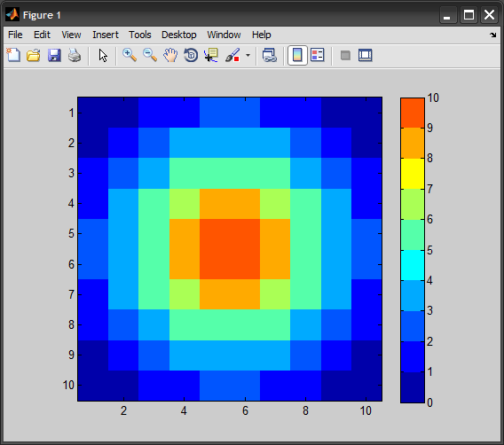Screen dimensions: 504x445
Task: Click the red-orange center block of the heatmap
Action: click(x=230, y=249)
